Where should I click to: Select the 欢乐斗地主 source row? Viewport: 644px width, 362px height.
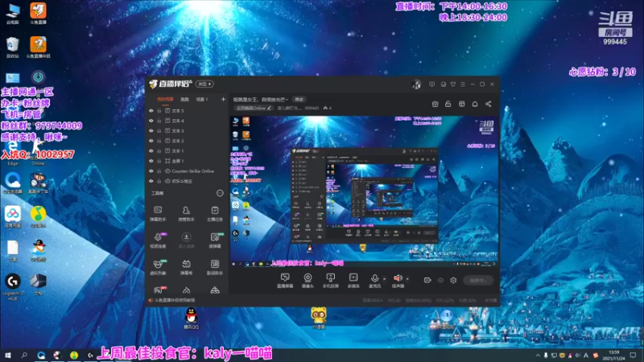pyautogui.click(x=188, y=181)
